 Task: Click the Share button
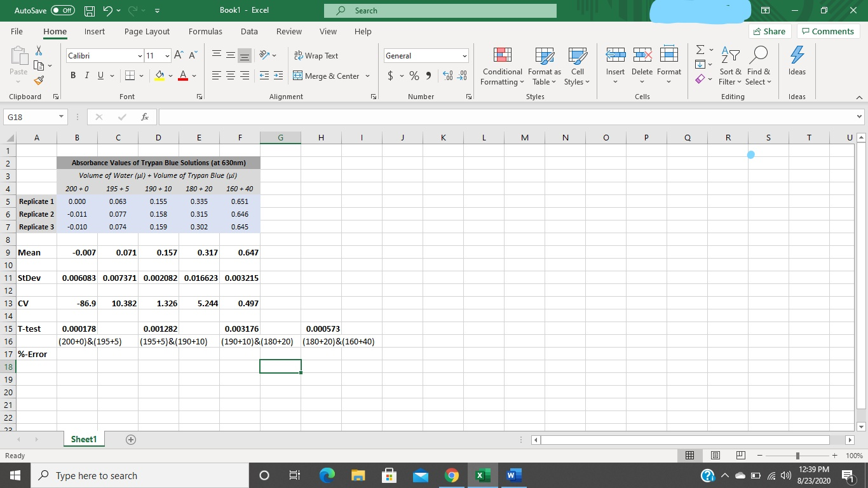pyautogui.click(x=769, y=31)
